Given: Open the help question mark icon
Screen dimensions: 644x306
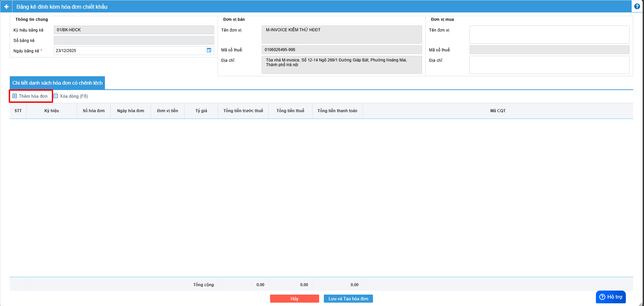Looking at the screenshot, I should (637, 6).
